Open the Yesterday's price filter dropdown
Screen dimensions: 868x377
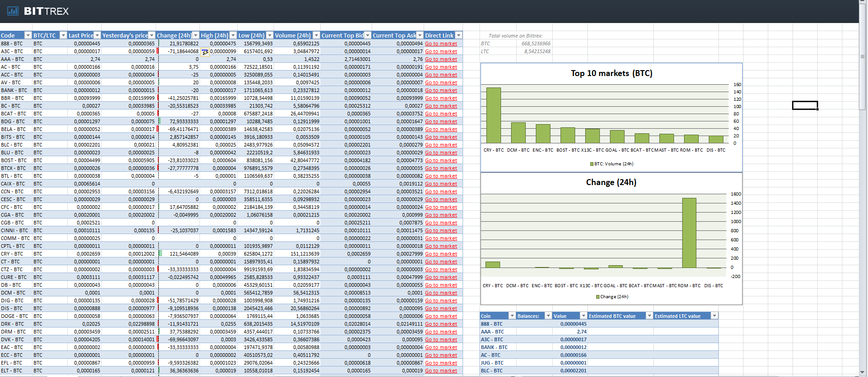tap(151, 35)
